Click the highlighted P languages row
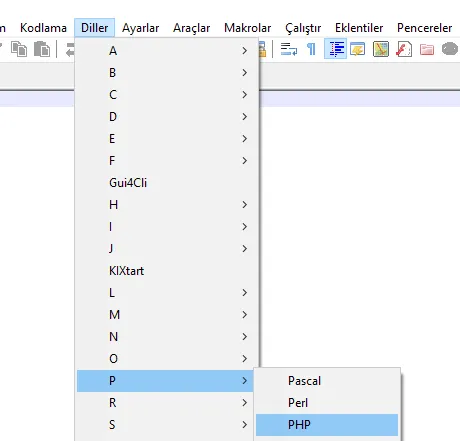Screen dimensions: 460x441 pyautogui.click(x=166, y=381)
